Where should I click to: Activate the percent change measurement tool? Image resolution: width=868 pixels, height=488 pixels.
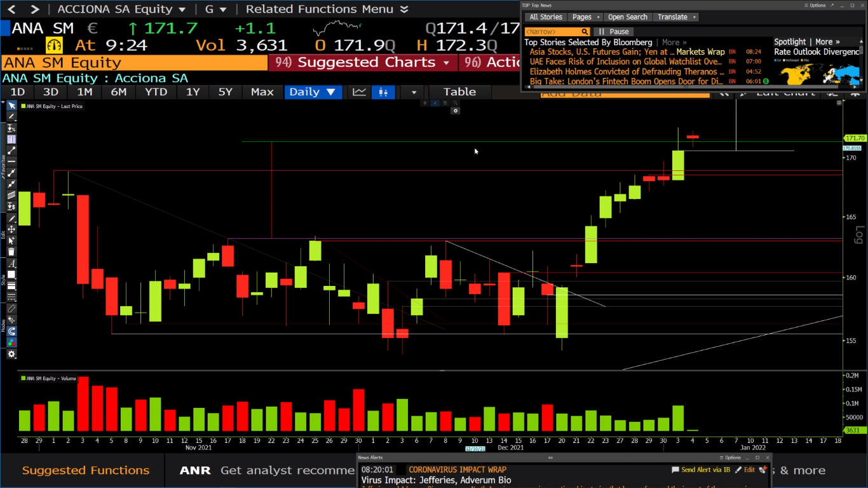pyautogui.click(x=11, y=128)
